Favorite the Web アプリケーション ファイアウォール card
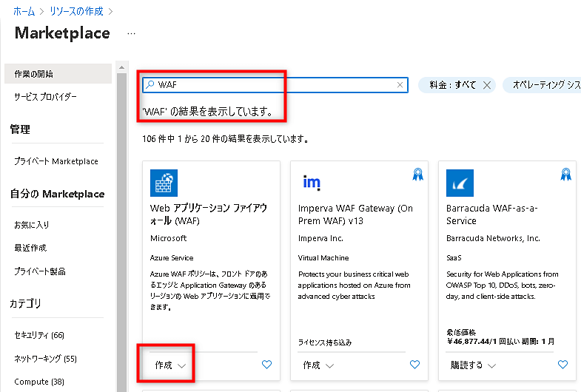Image resolution: width=581 pixels, height=392 pixels. pos(266,365)
